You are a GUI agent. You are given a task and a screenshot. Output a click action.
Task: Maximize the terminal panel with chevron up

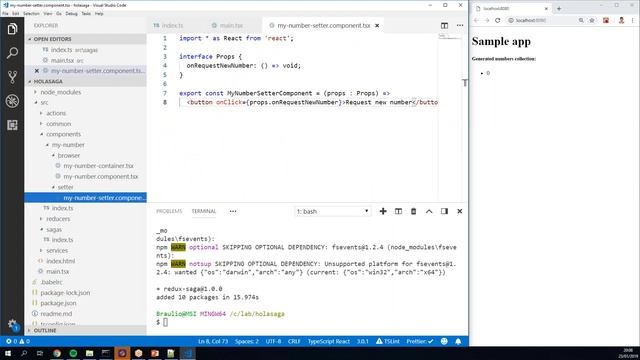tap(429, 211)
